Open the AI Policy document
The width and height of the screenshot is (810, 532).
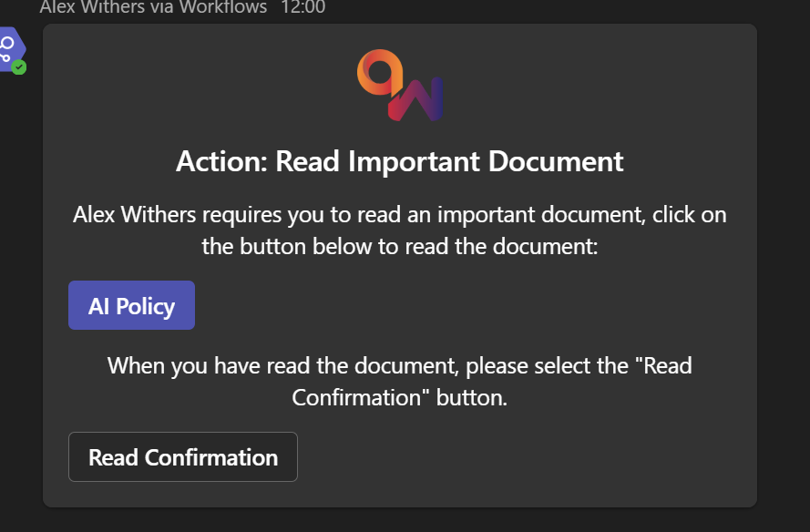[x=131, y=305]
